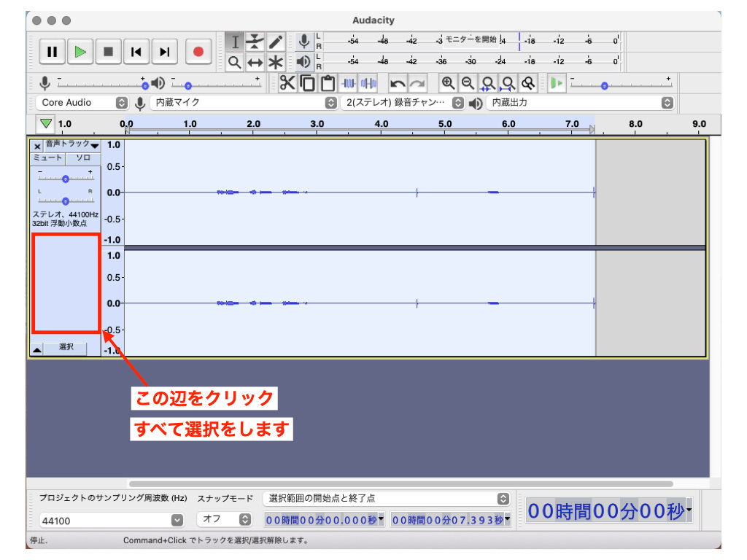The image size is (747, 560).
Task: Click the 選択 track button
Action: pyautogui.click(x=66, y=347)
